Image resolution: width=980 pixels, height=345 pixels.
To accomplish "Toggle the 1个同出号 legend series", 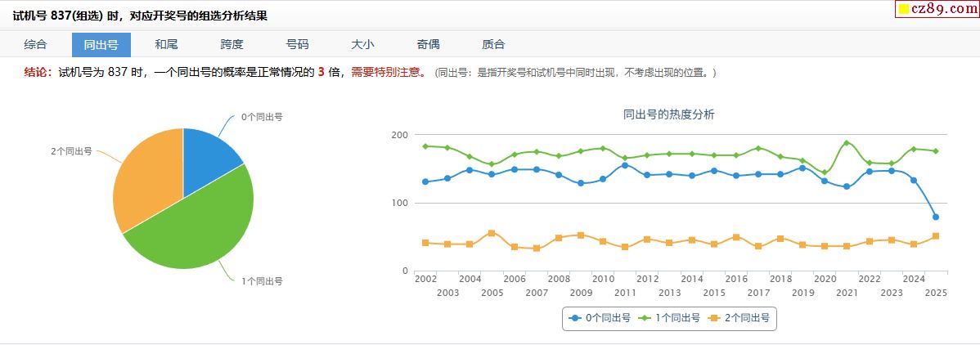I will pos(670,318).
